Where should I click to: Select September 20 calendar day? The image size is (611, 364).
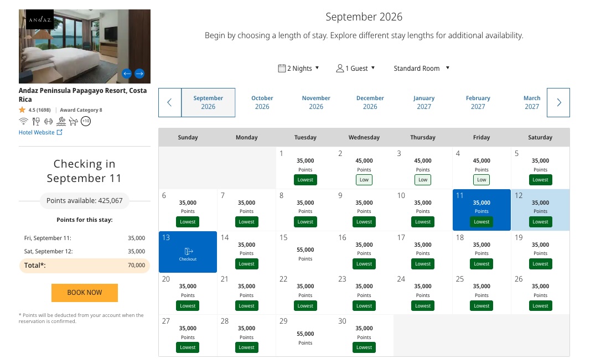[188, 294]
